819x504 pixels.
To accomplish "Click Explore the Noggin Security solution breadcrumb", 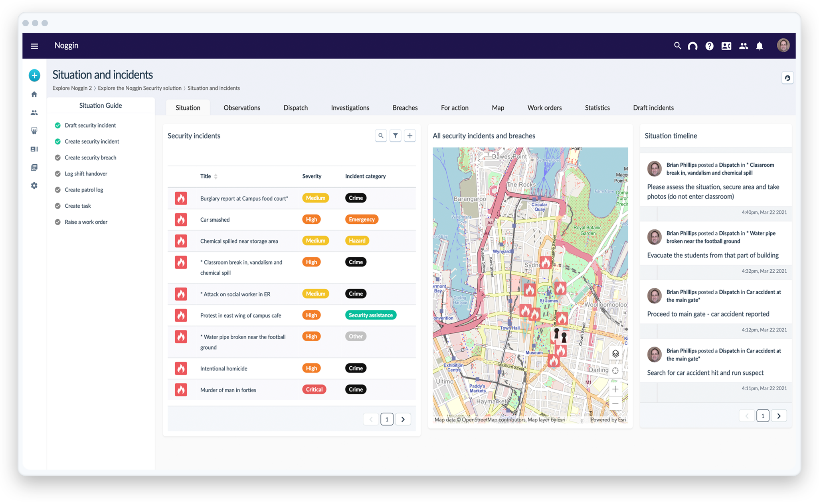I will click(140, 88).
